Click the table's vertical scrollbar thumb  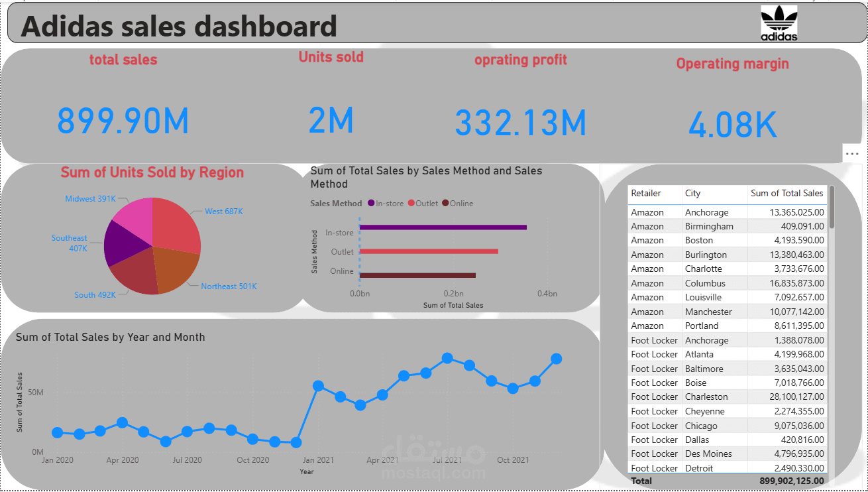click(x=832, y=207)
